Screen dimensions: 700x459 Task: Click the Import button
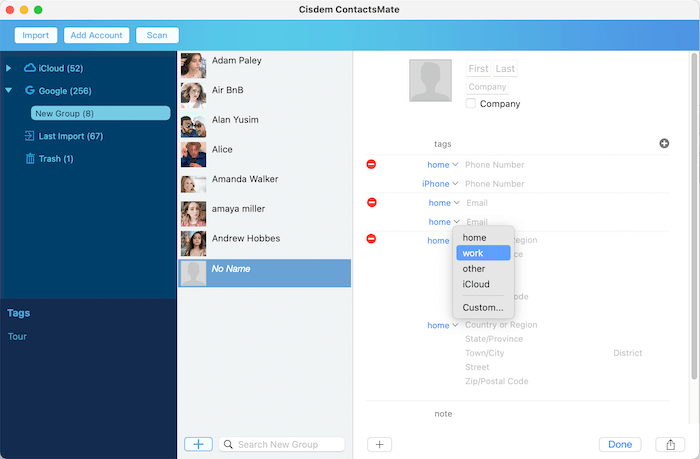pos(36,35)
